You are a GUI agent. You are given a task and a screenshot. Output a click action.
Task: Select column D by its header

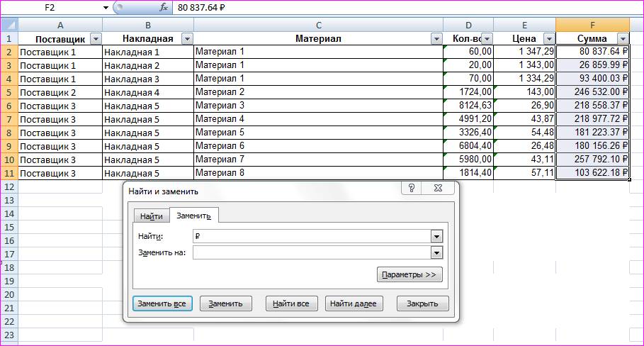tap(468, 24)
